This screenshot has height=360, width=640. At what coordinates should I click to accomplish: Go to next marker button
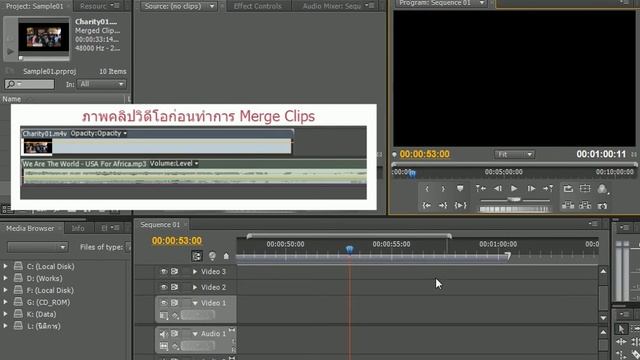[x=548, y=189]
